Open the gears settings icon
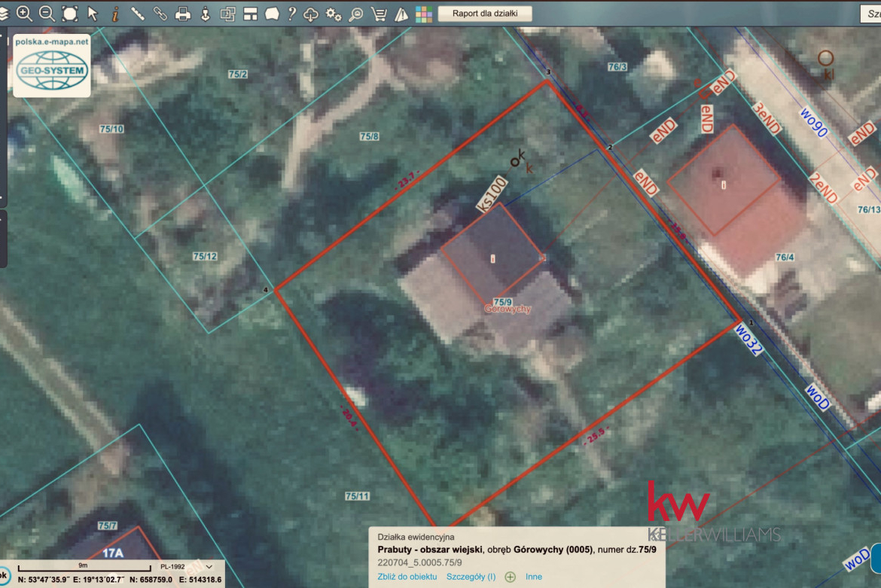 333,14
